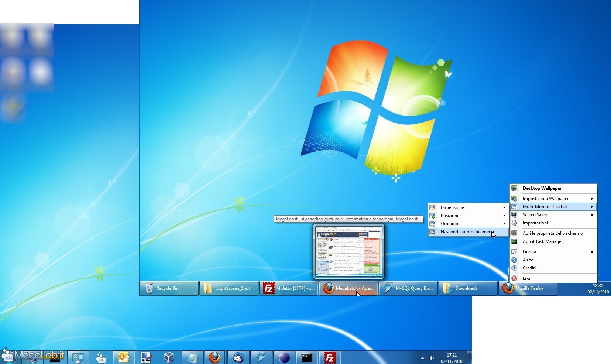Expand the Orologio submenu

point(468,224)
